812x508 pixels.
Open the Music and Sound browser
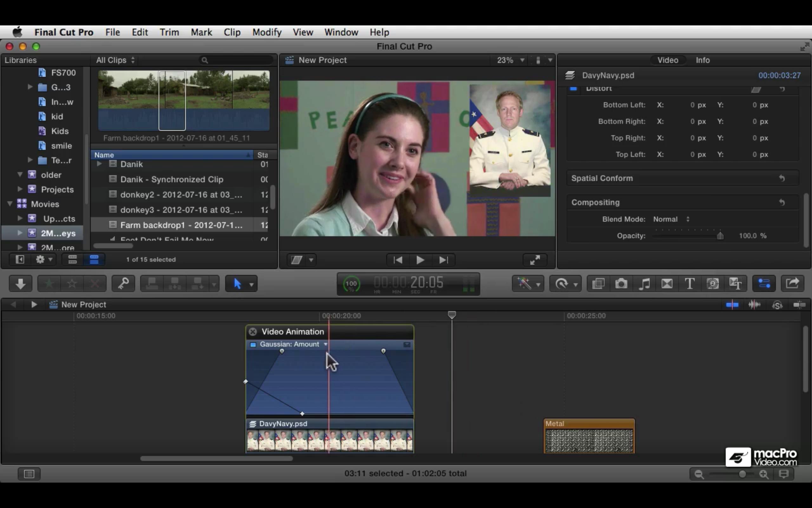point(644,284)
